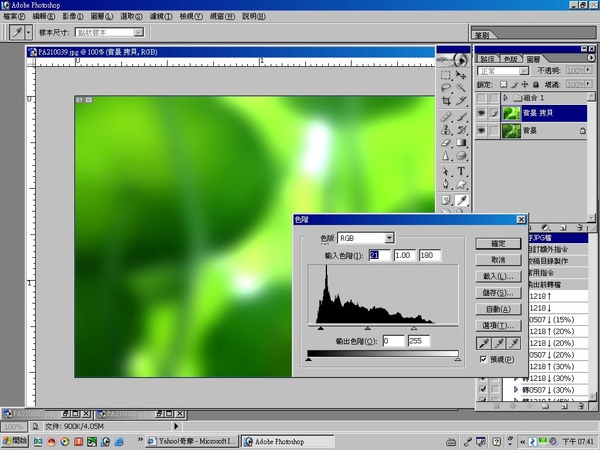Viewport: 600px width, 450px height.
Task: Switch to the 路徑 palette tab
Action: click(487, 59)
